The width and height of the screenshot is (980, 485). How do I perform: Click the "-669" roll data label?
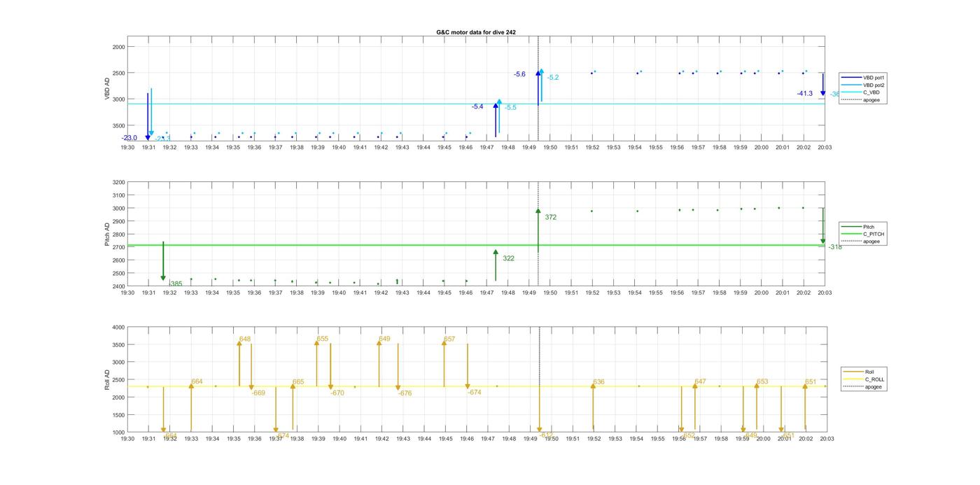tap(258, 393)
